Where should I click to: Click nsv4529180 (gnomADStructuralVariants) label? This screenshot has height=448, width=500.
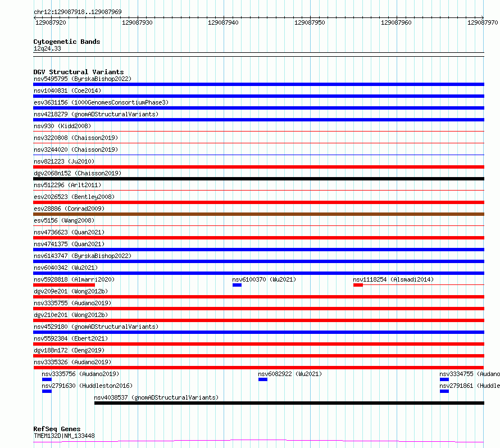[x=96, y=327]
